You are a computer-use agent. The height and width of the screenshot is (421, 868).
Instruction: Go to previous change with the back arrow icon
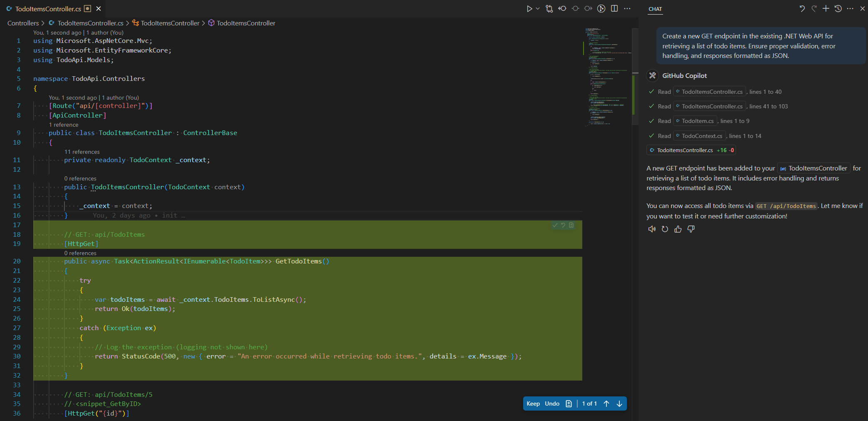(562, 8)
